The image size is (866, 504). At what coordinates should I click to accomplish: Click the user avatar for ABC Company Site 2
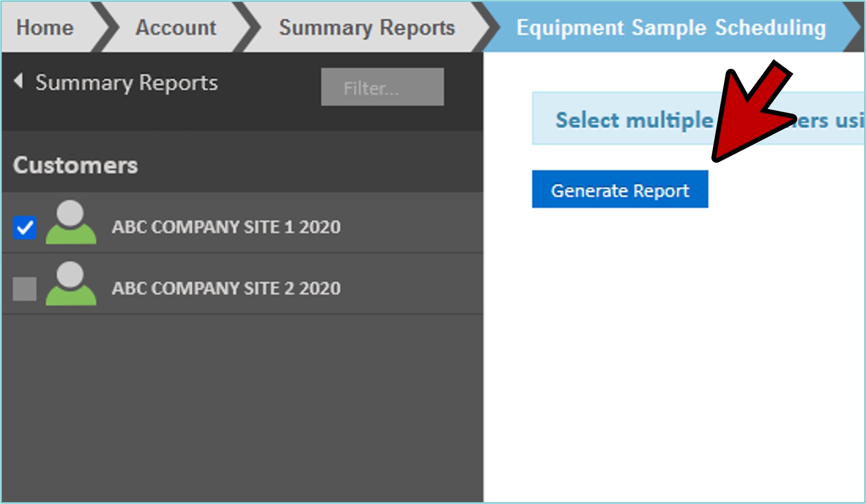click(70, 284)
